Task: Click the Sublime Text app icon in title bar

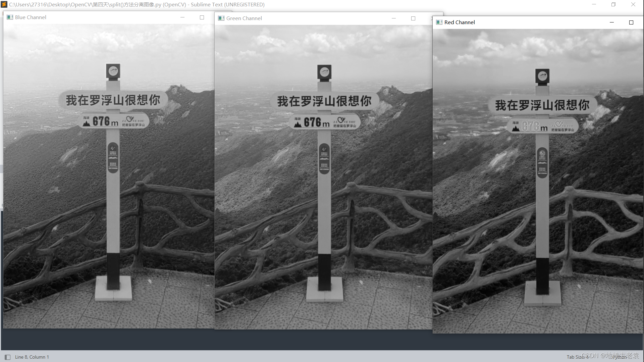Action: [4, 4]
